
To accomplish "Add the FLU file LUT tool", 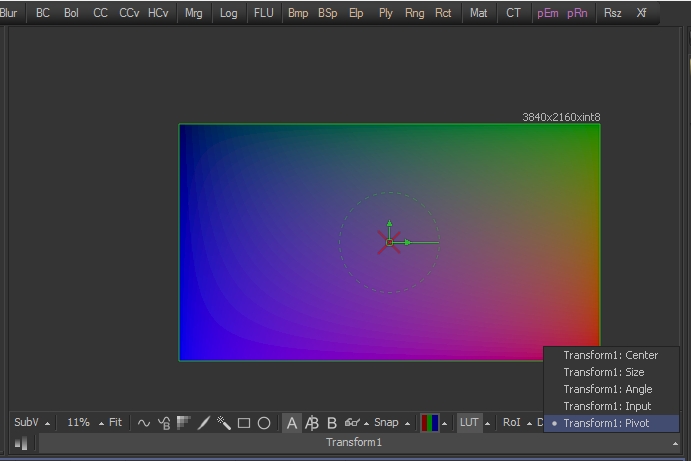I will pos(264,13).
